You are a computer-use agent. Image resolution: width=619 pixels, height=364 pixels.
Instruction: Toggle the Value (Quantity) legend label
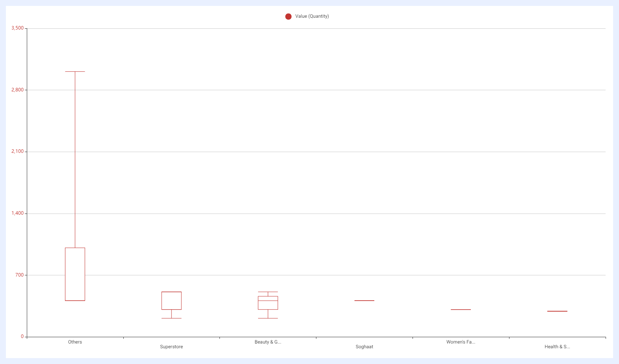(x=312, y=16)
